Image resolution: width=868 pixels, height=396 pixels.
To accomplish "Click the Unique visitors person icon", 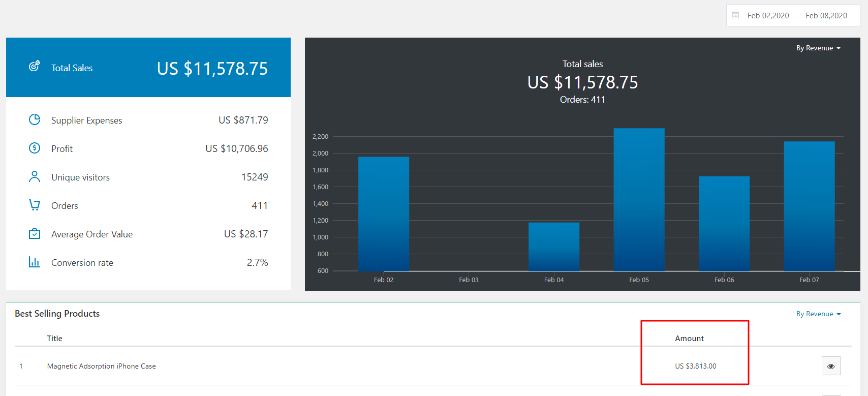I will point(35,176).
